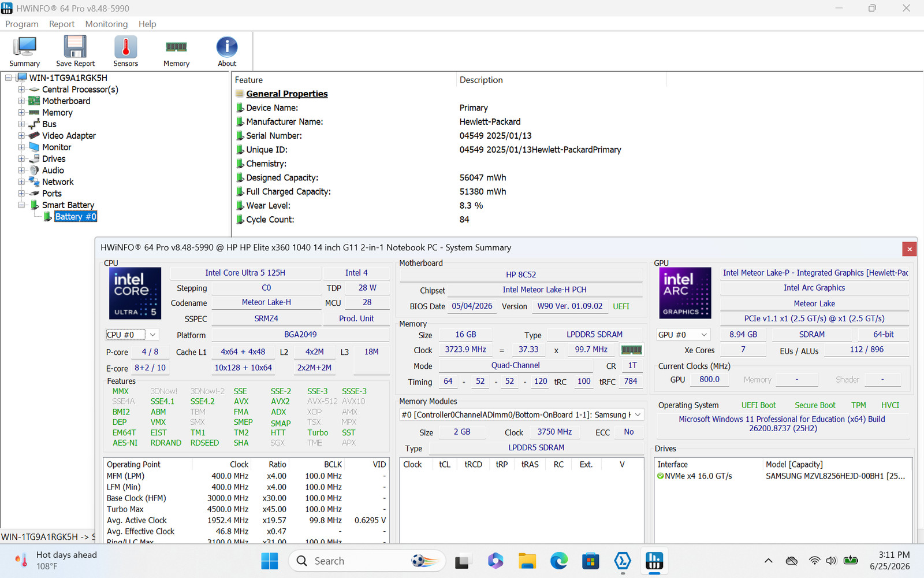The width and height of the screenshot is (924, 578).
Task: Expand the Bus tree node
Action: click(x=21, y=124)
